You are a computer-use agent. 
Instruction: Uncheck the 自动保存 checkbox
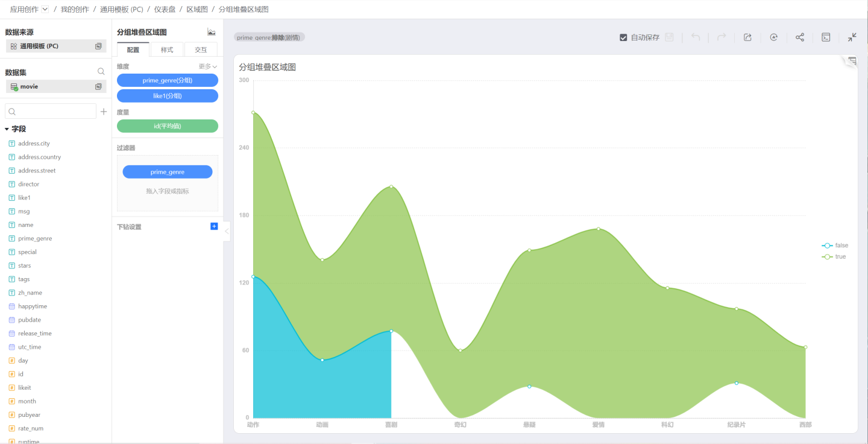pyautogui.click(x=623, y=37)
